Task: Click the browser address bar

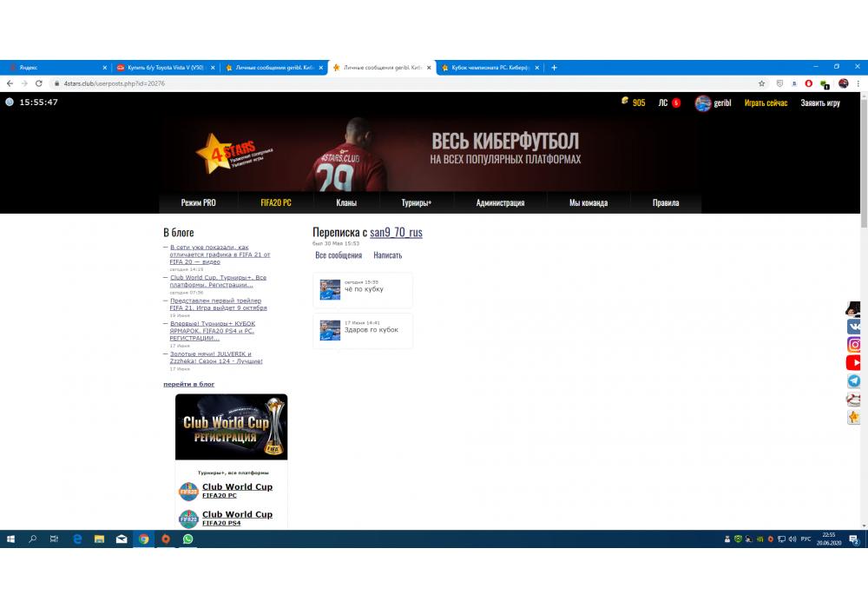Action: coord(391,83)
